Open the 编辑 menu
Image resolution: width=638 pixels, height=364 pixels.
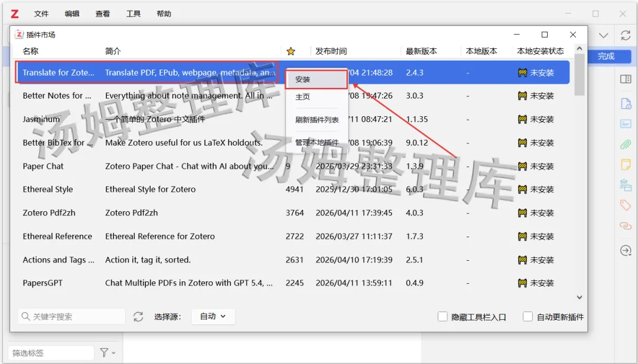click(x=72, y=14)
